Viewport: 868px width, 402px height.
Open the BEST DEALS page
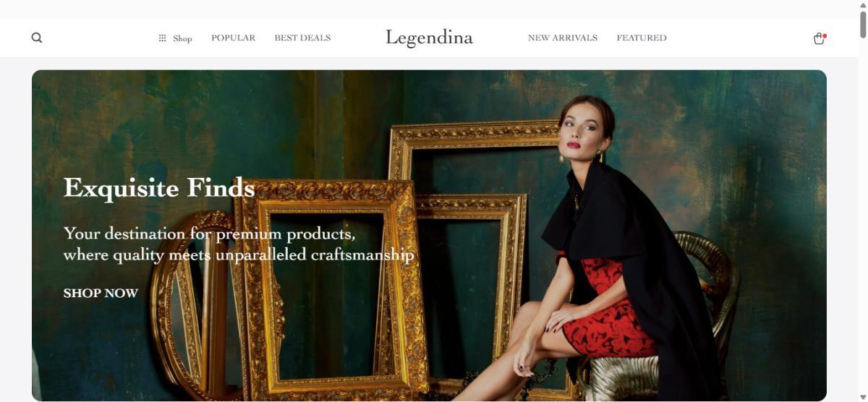pos(302,38)
